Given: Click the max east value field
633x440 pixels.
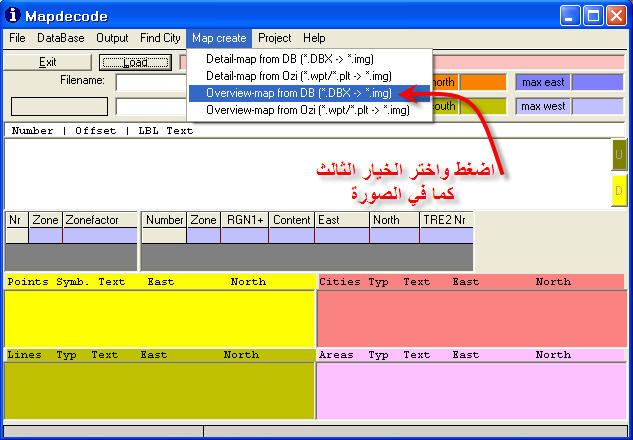Looking at the screenshot, I should pos(598,82).
